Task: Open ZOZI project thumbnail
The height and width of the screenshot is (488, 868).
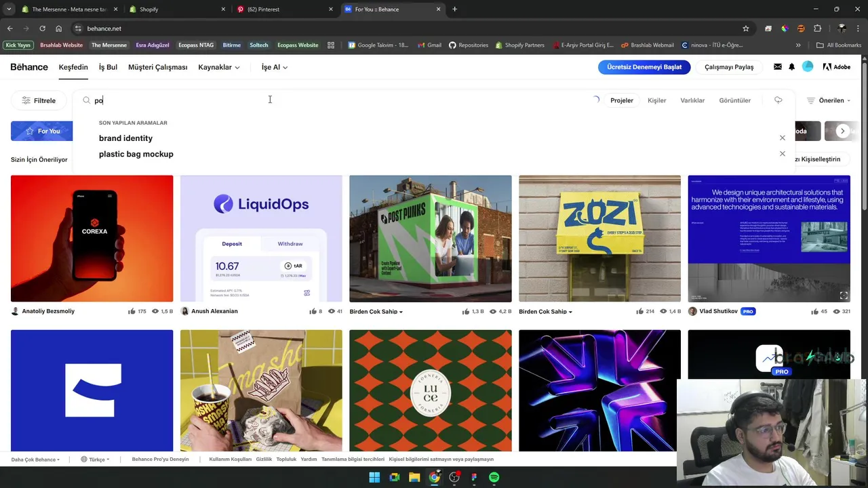Action: 599,239
